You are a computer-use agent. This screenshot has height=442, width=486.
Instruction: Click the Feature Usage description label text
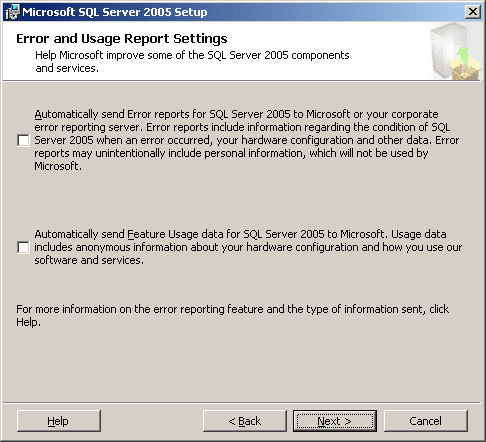pyautogui.click(x=248, y=247)
